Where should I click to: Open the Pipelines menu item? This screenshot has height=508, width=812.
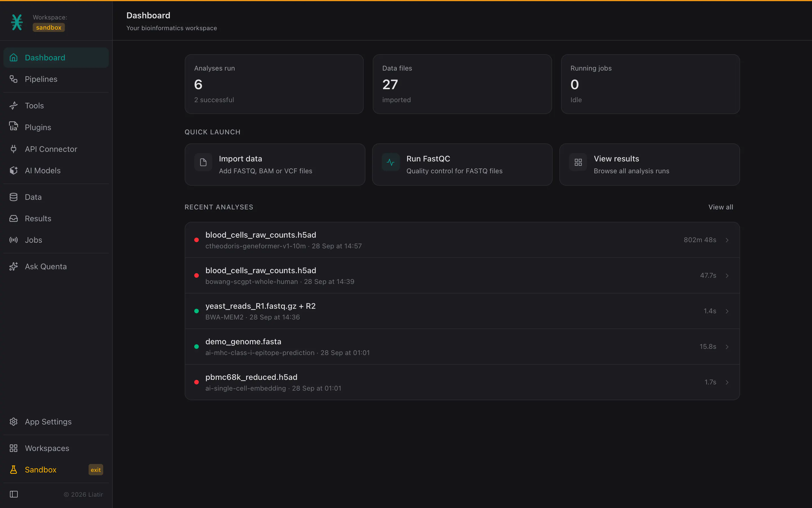click(x=56, y=79)
